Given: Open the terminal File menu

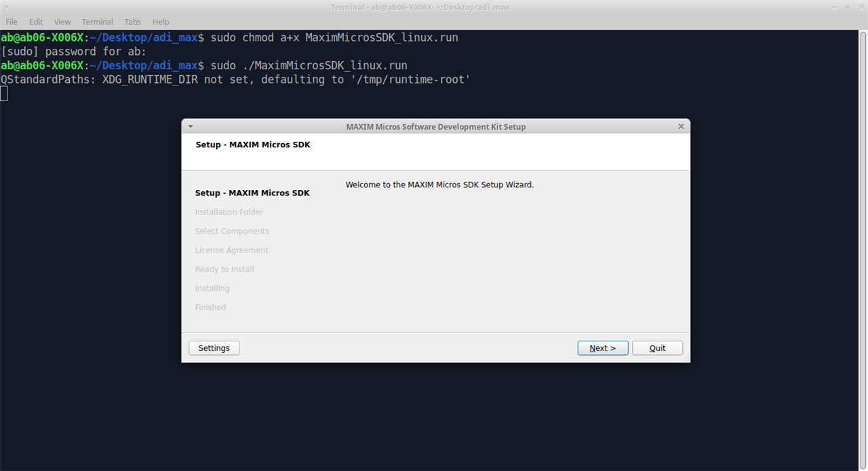Looking at the screenshot, I should [12, 22].
